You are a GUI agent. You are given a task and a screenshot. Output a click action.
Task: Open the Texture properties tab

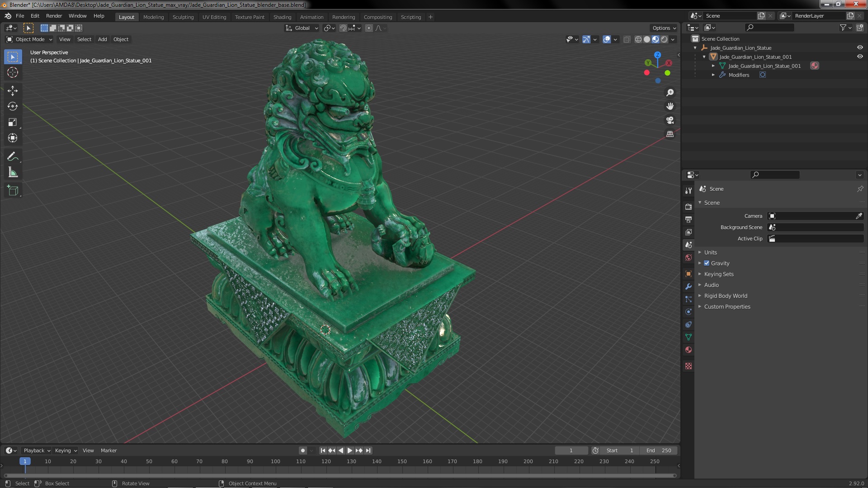point(689,366)
